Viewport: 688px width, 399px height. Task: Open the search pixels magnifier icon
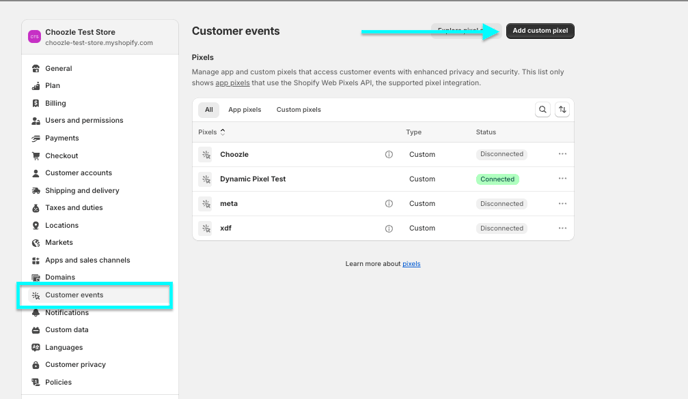(542, 110)
